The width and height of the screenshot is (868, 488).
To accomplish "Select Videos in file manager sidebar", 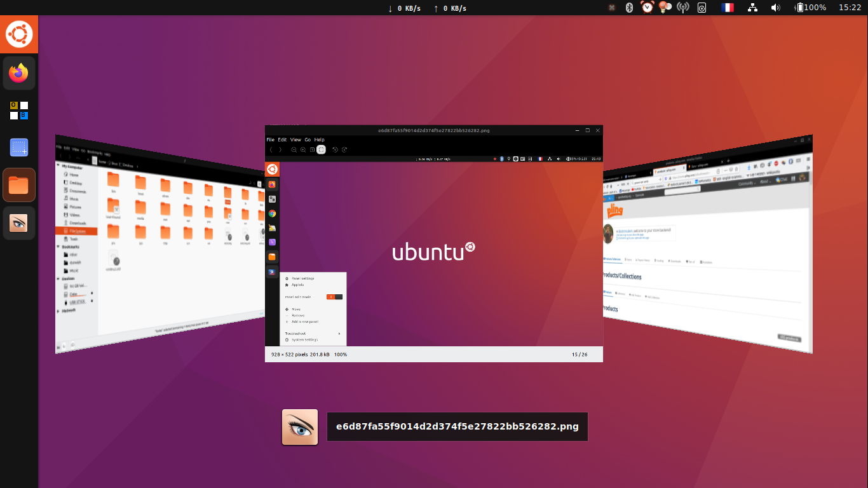I will point(72,215).
